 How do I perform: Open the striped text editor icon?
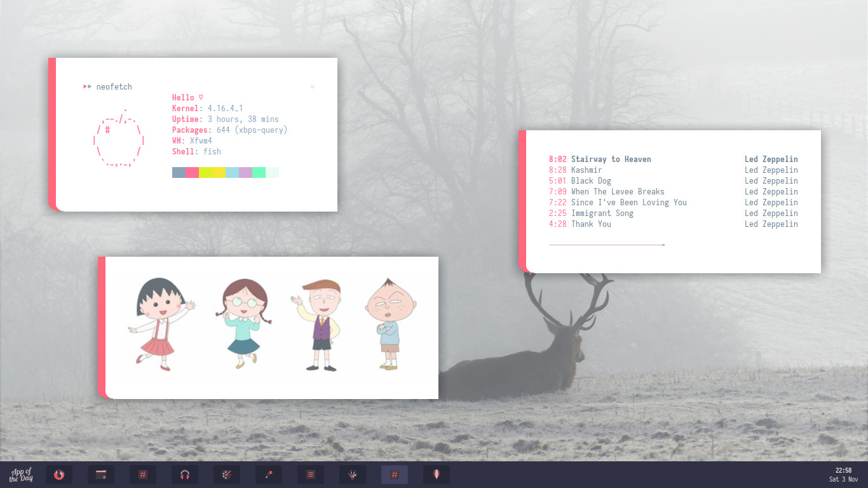[x=311, y=475]
